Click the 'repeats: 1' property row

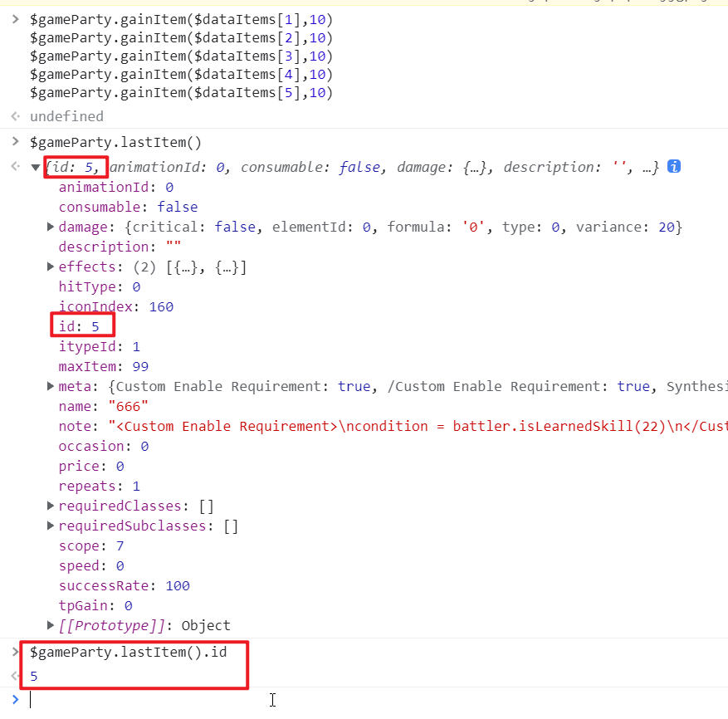100,487
